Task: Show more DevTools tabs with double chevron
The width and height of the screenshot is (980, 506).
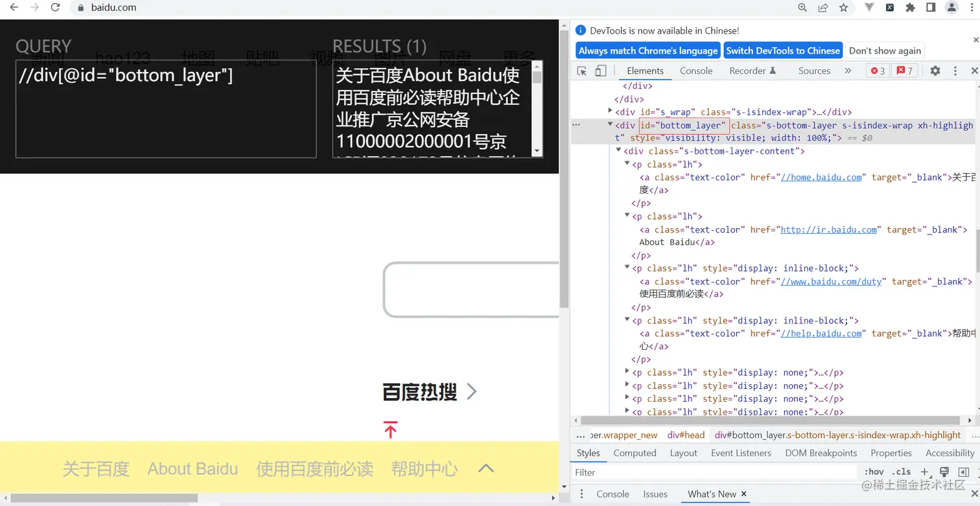Action: (848, 71)
